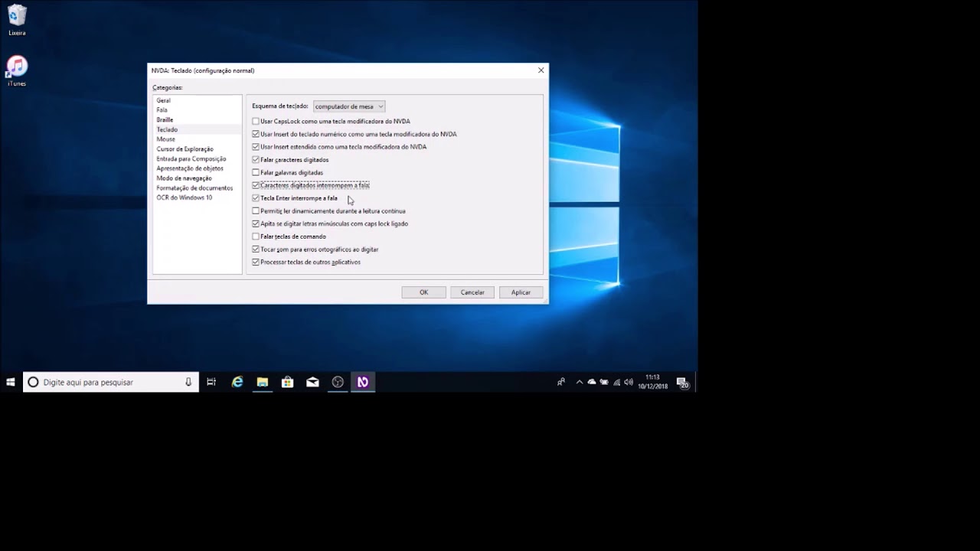Open the Mail app on the taskbar

[x=312, y=382]
